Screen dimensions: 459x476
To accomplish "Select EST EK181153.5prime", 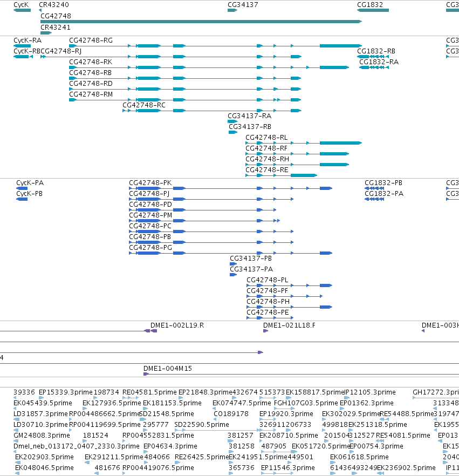I will pyautogui.click(x=172, y=403).
